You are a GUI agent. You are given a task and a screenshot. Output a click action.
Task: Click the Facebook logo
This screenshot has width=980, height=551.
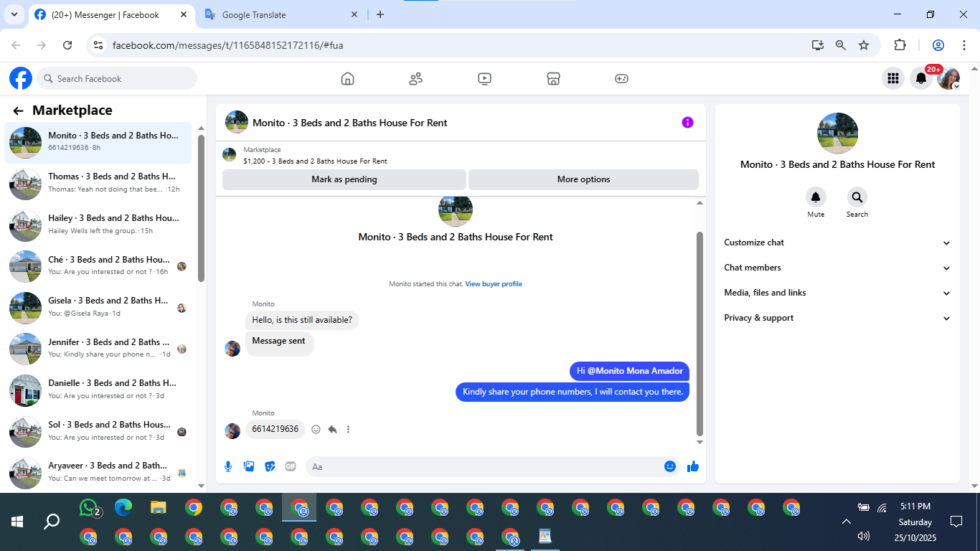pyautogui.click(x=21, y=78)
